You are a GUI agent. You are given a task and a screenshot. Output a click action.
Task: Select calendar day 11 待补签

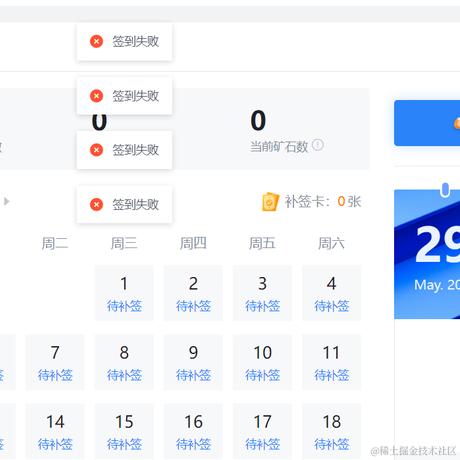[x=331, y=362]
